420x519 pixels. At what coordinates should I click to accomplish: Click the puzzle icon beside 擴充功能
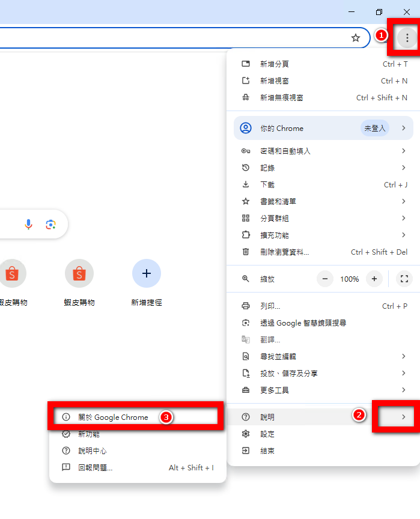[246, 235]
